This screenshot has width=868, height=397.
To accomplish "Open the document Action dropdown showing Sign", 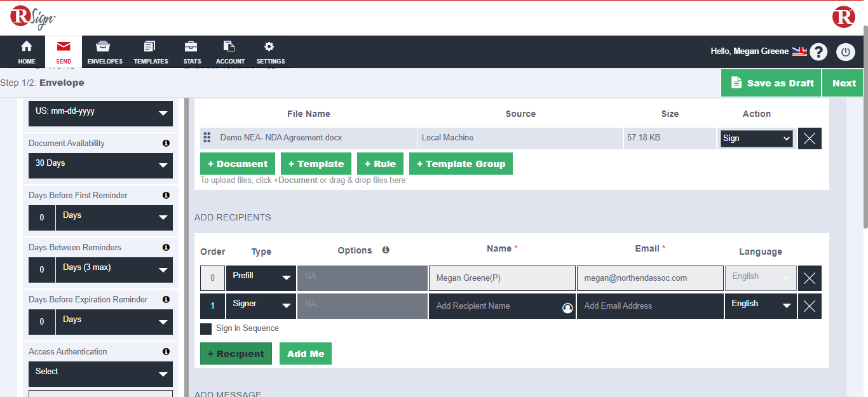I will (x=756, y=138).
